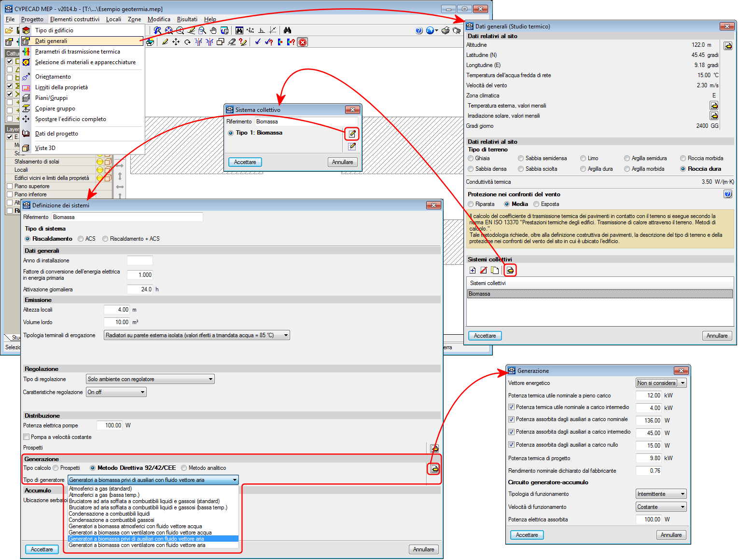Click the lower edit icon in Sistema collettivo
Image resolution: width=739 pixels, height=560 pixels.
click(352, 146)
